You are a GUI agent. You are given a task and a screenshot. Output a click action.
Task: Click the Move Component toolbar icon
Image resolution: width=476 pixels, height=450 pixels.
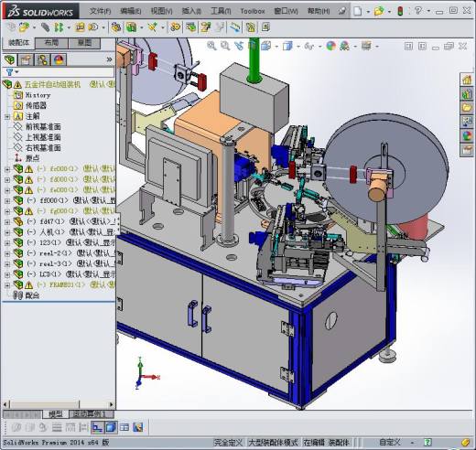[x=93, y=27]
